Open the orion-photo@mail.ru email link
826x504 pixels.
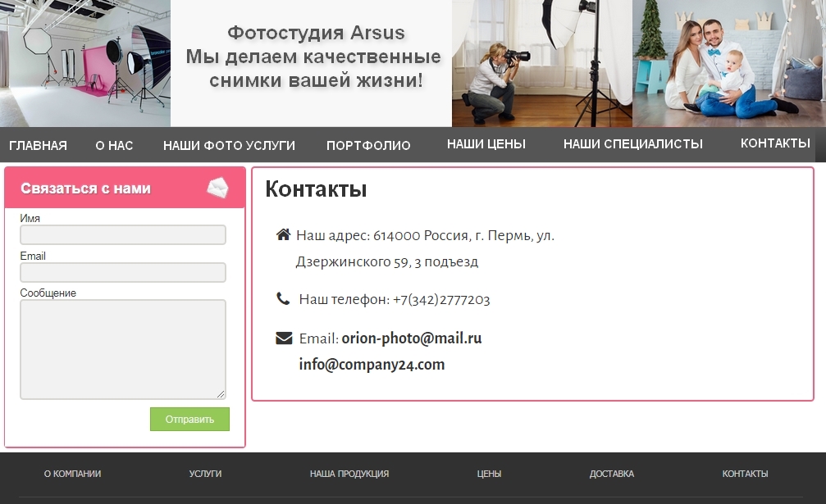point(411,338)
